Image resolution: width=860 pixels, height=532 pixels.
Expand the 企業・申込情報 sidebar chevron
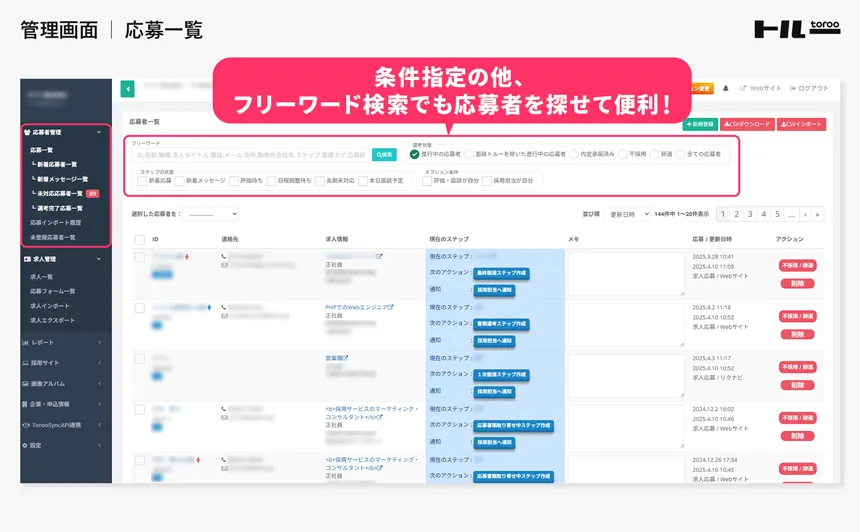(x=99, y=404)
